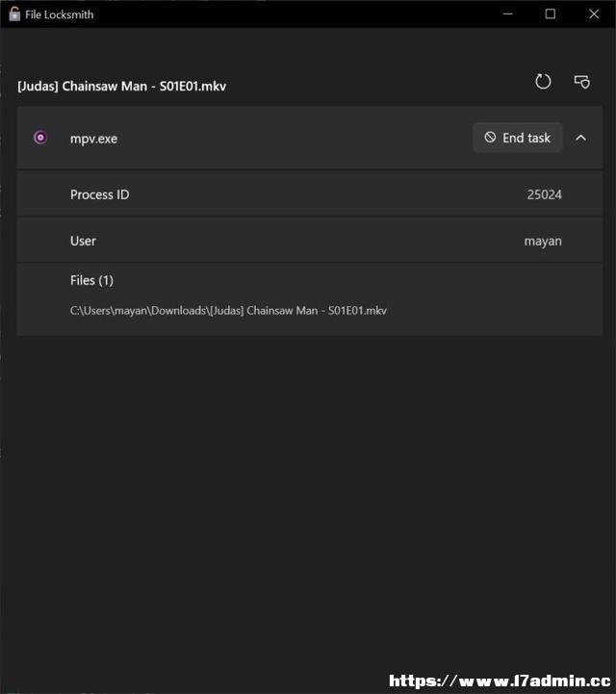Select the process ID value 25024
Viewport: 616px width, 694px height.
point(545,194)
